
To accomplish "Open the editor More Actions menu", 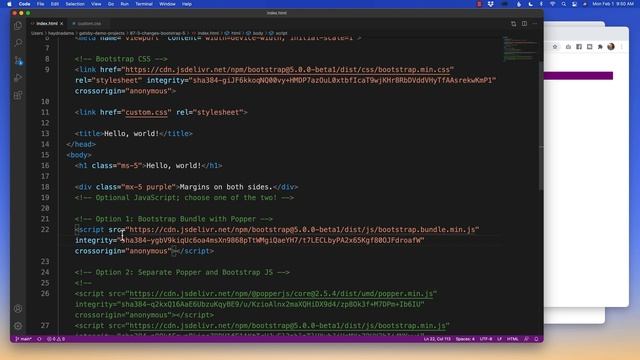I will [x=535, y=24].
